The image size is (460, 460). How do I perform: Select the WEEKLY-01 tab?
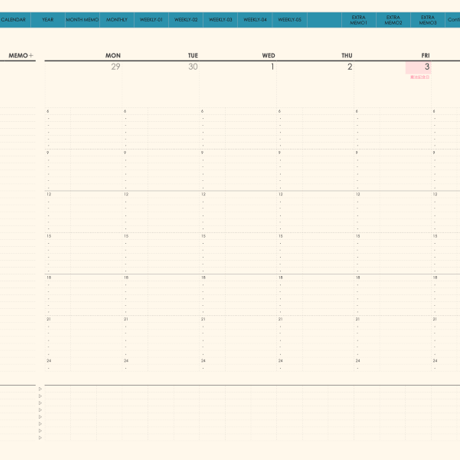(x=151, y=20)
